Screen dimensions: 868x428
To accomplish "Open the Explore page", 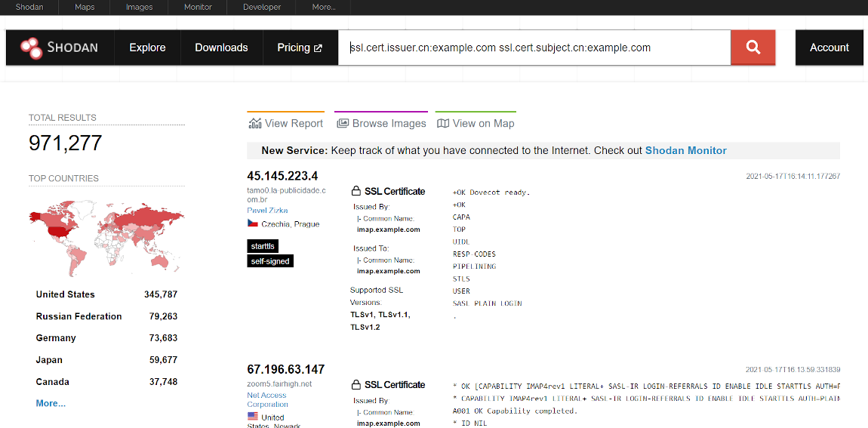I will tap(147, 48).
